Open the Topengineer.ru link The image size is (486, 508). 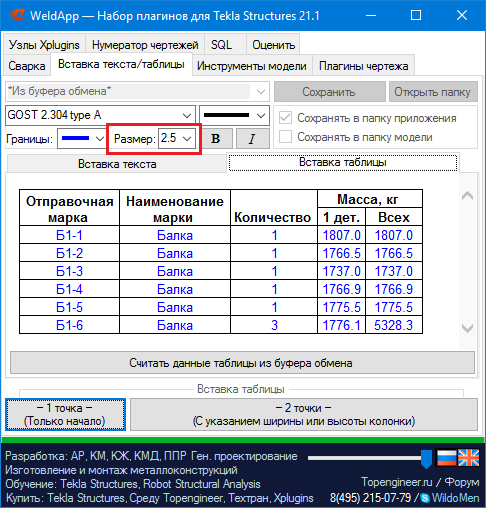pos(397,482)
